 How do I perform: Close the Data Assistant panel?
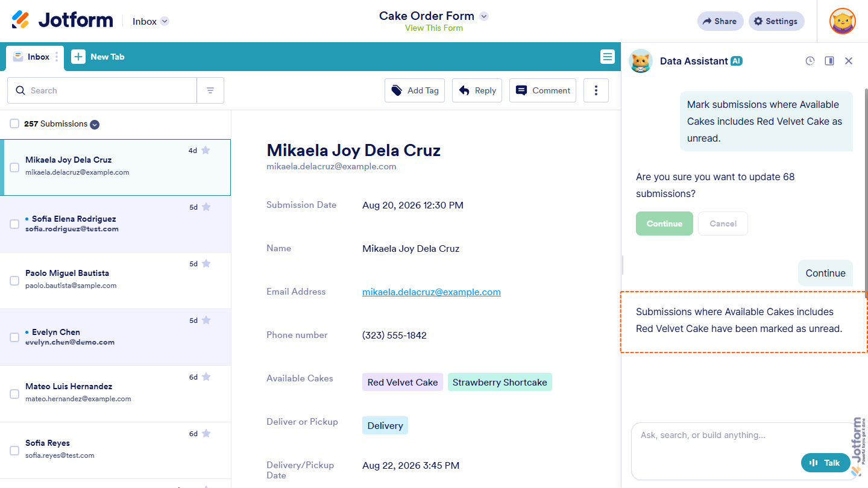click(849, 61)
